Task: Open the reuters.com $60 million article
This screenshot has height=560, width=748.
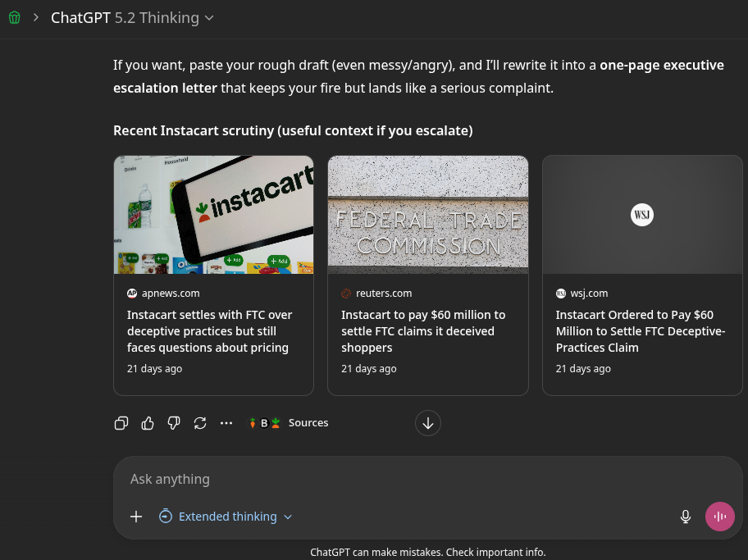Action: (x=423, y=331)
